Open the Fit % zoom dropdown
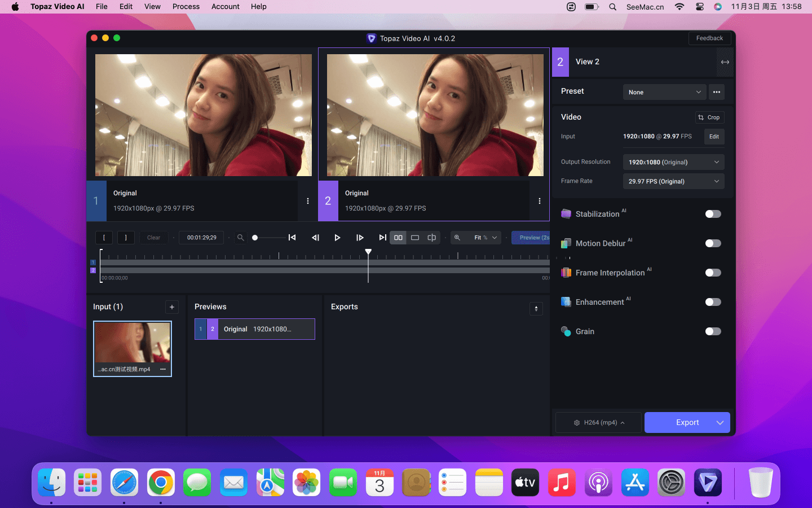The height and width of the screenshot is (508, 812). [486, 238]
